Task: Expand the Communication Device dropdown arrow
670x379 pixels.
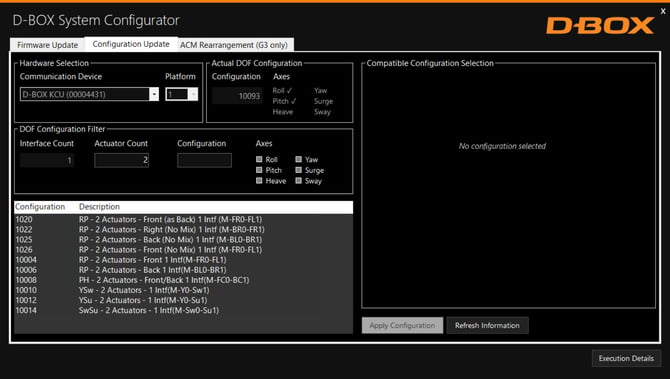Action: [154, 94]
